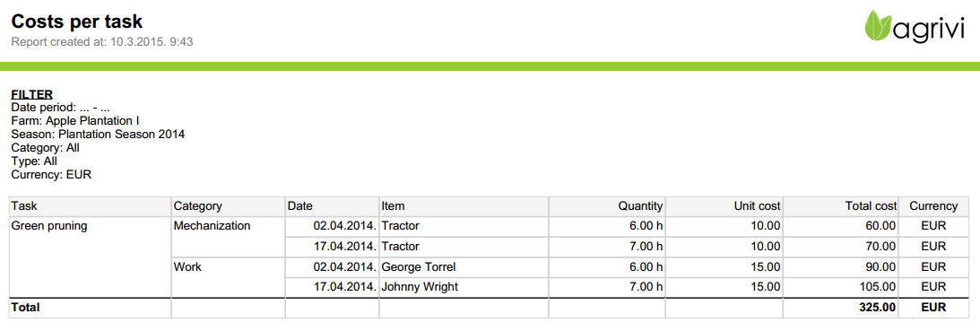Click the Quantity column header

click(607, 205)
